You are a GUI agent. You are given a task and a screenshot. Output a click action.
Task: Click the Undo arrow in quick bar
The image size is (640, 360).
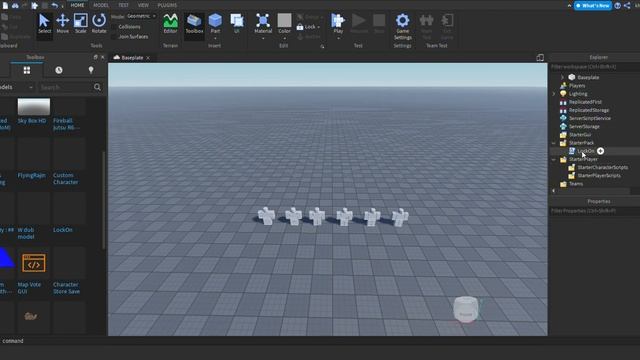(55, 5)
